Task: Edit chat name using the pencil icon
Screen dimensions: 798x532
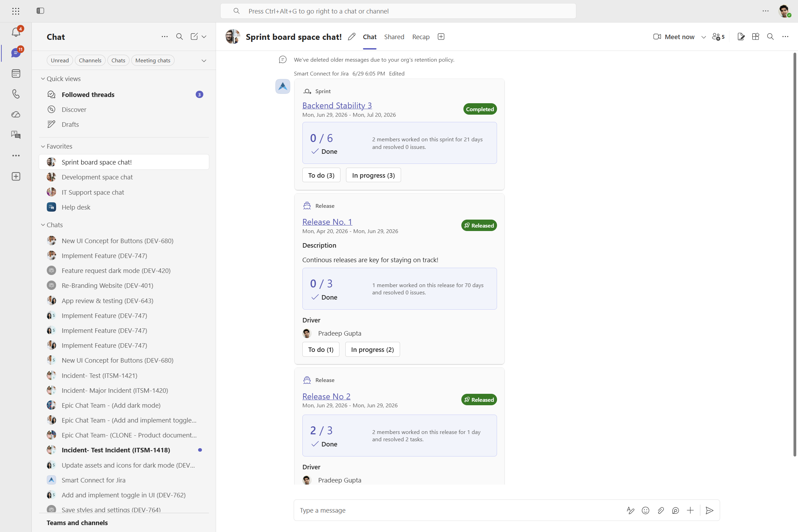Action: [x=352, y=37]
